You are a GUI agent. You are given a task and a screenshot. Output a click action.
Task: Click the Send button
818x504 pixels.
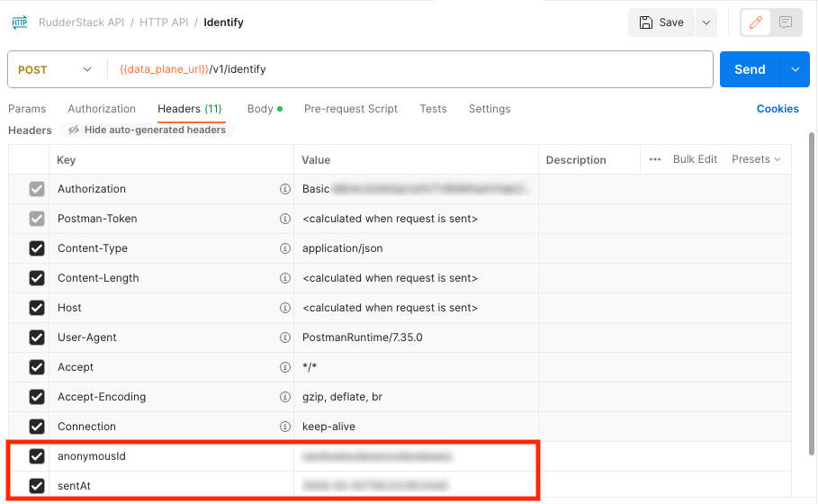pos(751,69)
